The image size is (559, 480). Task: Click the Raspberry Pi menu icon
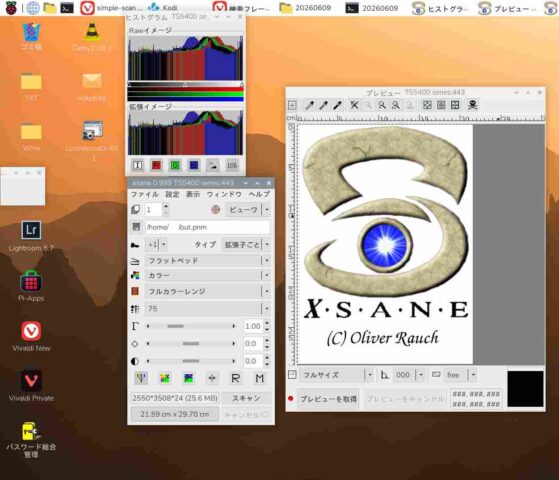click(x=11, y=8)
